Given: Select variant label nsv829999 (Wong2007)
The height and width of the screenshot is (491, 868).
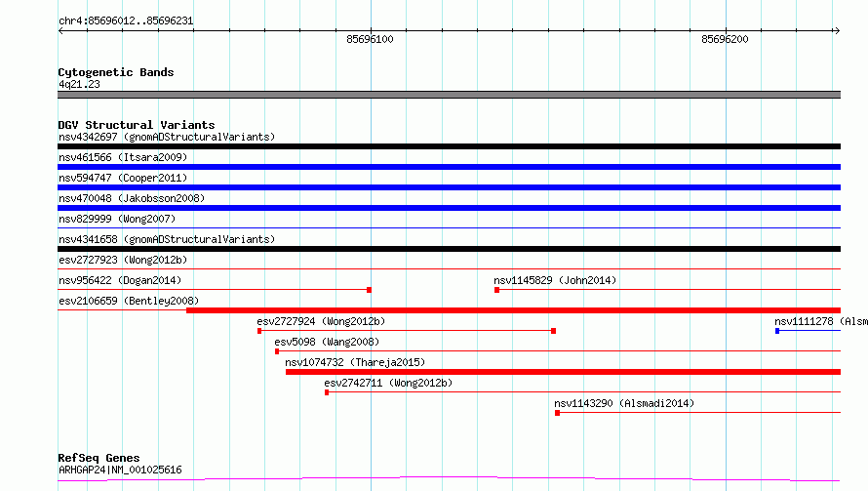Looking at the screenshot, I should point(117,219).
